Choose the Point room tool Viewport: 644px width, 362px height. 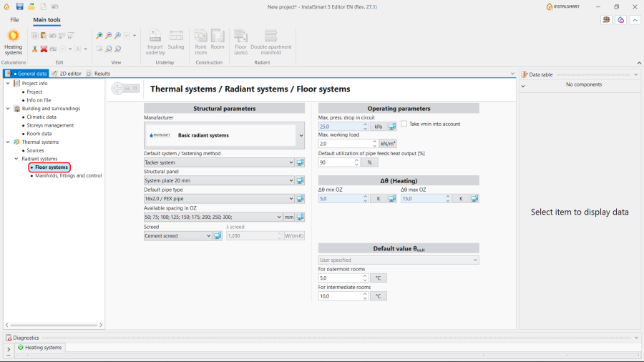(201, 42)
